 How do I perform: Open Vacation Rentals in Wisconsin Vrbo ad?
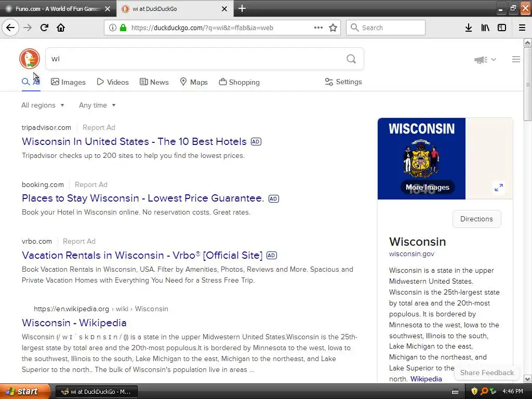click(x=142, y=255)
